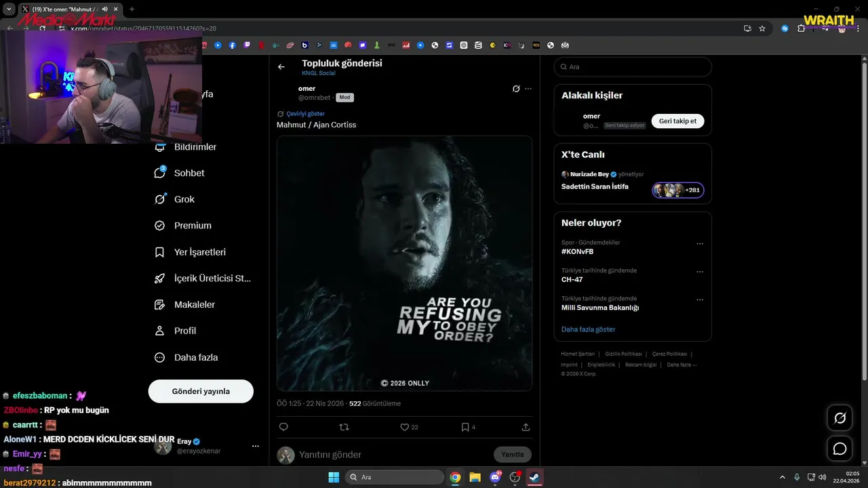
Task: Open the tab search dropdown arrow
Action: coord(9,9)
